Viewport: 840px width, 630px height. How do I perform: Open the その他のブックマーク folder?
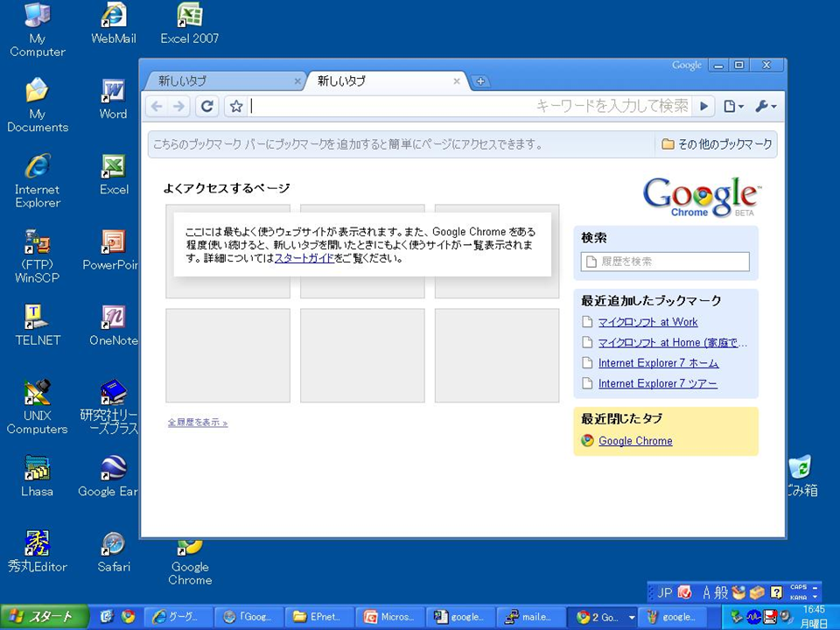(717, 144)
